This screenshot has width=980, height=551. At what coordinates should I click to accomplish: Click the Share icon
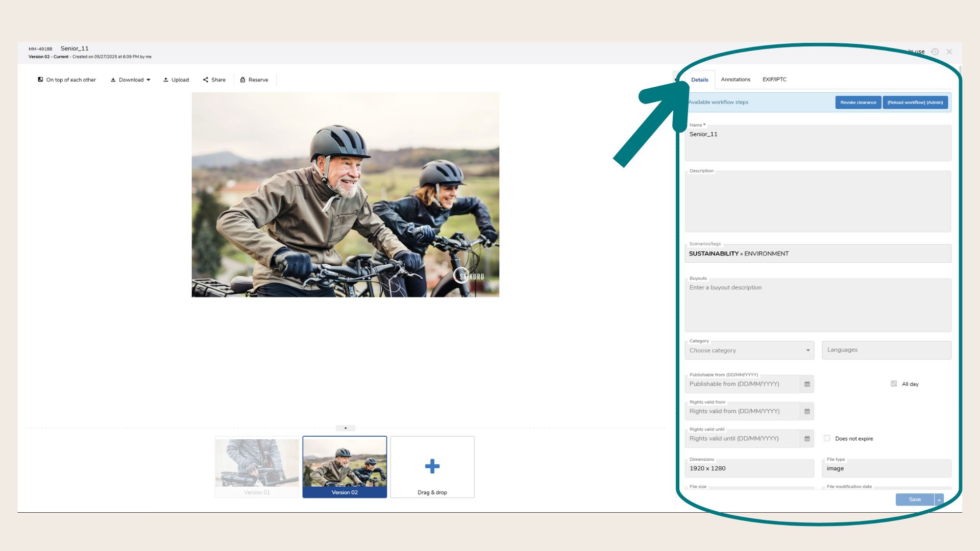point(206,80)
